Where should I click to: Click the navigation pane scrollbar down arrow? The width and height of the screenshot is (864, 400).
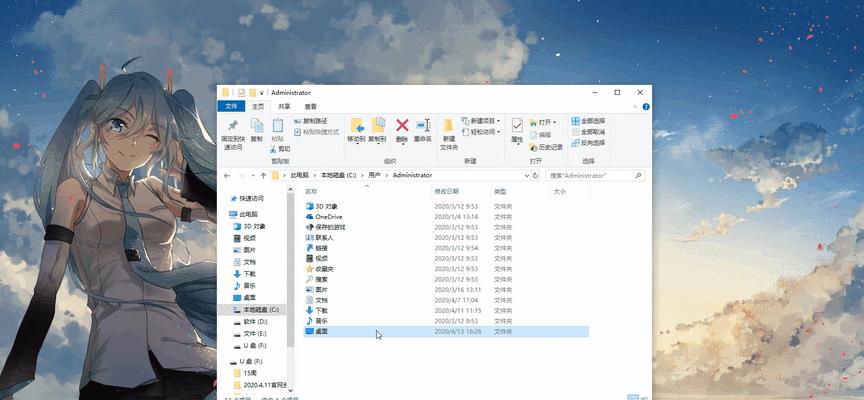(x=290, y=390)
